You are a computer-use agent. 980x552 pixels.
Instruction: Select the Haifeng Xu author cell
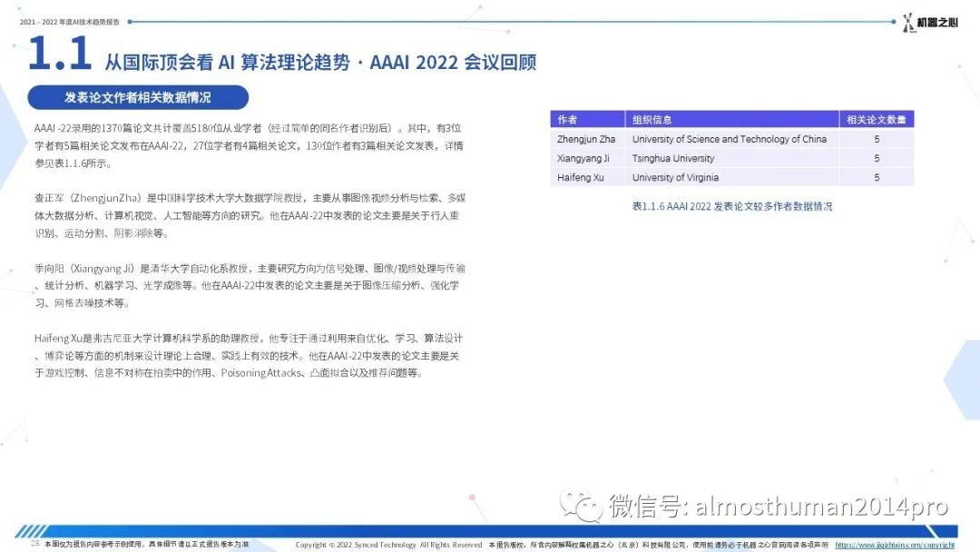click(x=581, y=178)
